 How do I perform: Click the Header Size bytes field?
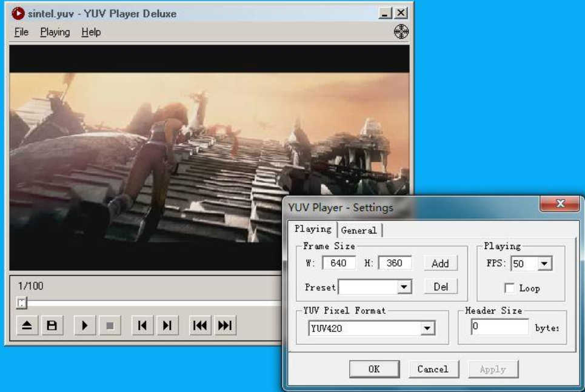click(500, 327)
